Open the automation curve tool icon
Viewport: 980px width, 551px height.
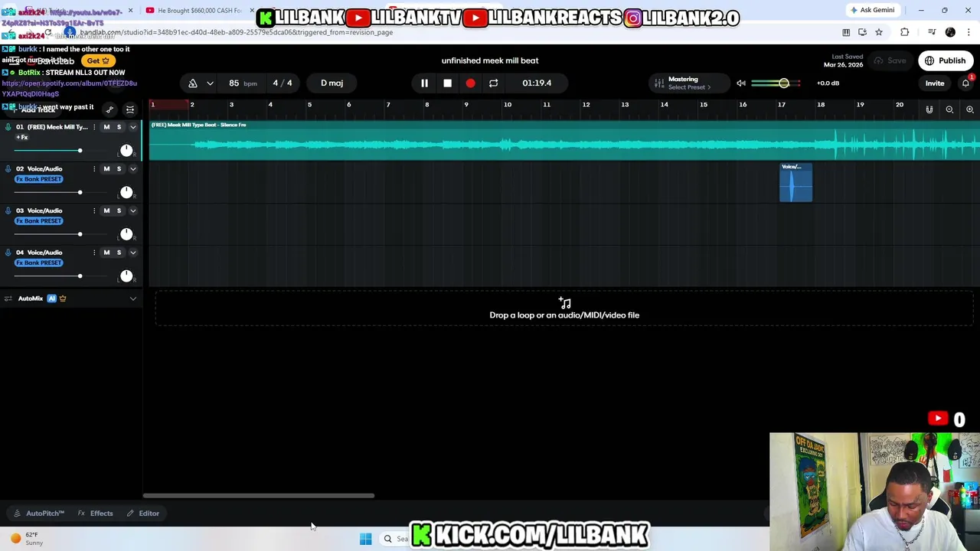(x=109, y=109)
